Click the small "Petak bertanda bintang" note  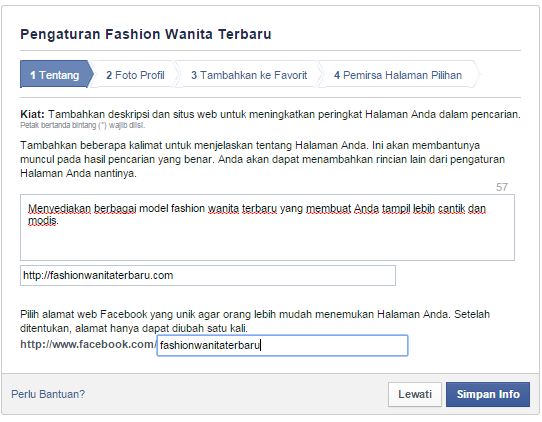tap(83, 125)
